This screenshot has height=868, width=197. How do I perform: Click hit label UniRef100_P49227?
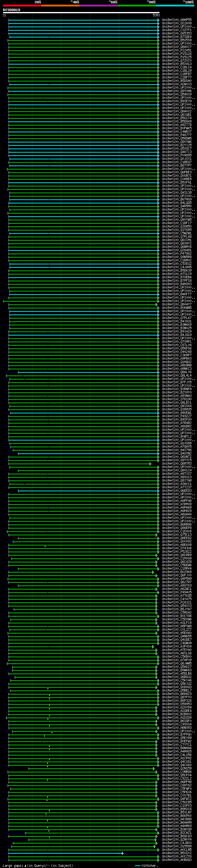click(x=177, y=416)
